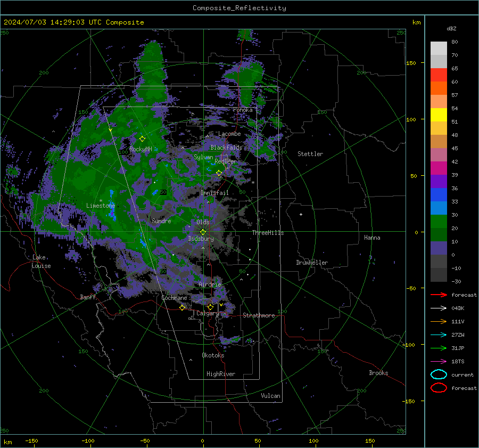Image resolution: width=479 pixels, height=448 pixels.
Task: Click the Okotoks town label
Action: [213, 355]
